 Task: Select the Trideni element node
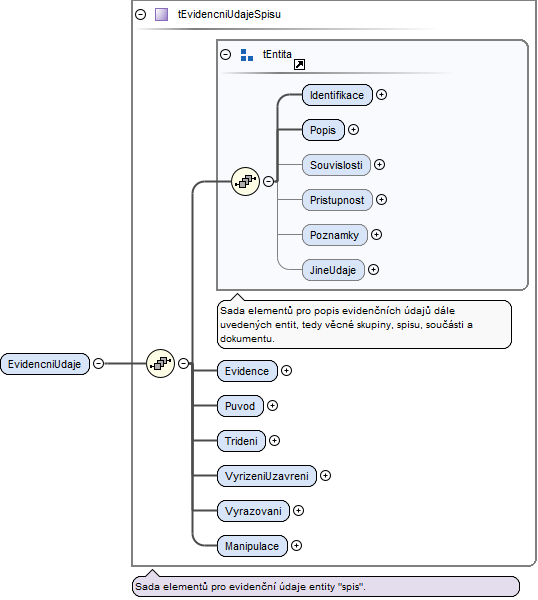(241, 441)
